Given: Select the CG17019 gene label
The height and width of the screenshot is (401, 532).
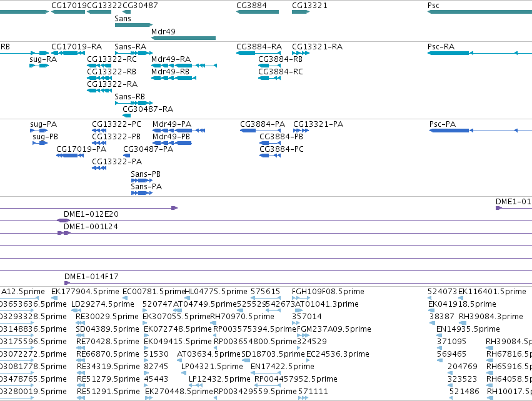Looking at the screenshot, I should point(69,6).
